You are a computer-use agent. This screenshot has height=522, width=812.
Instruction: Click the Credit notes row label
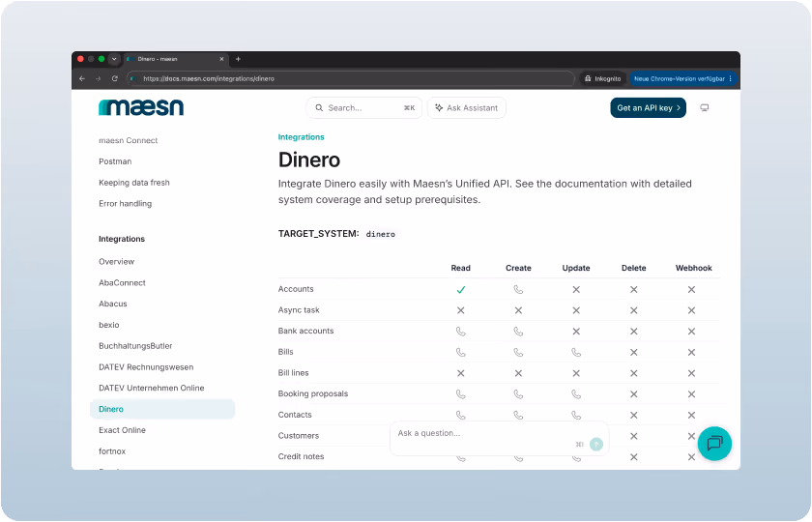(301, 456)
